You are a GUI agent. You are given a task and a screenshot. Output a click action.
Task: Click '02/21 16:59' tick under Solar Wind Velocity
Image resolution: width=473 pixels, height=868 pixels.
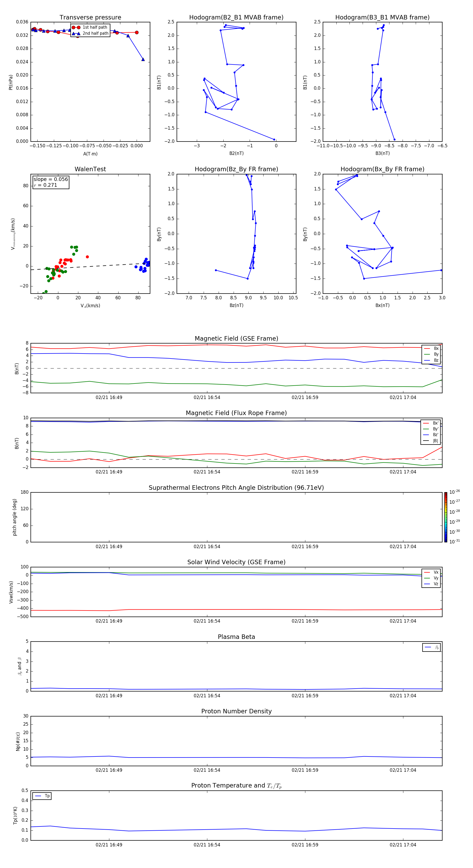click(305, 621)
